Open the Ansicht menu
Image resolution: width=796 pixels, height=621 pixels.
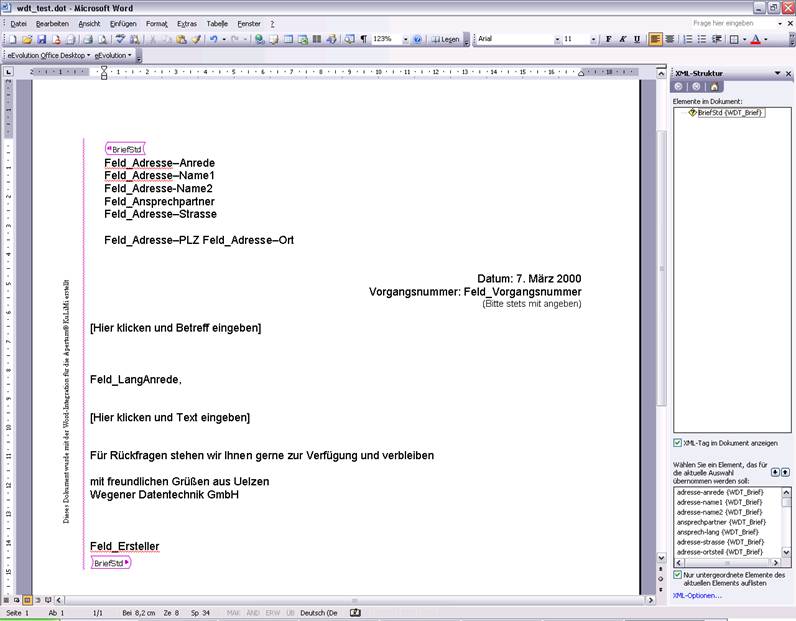point(89,24)
